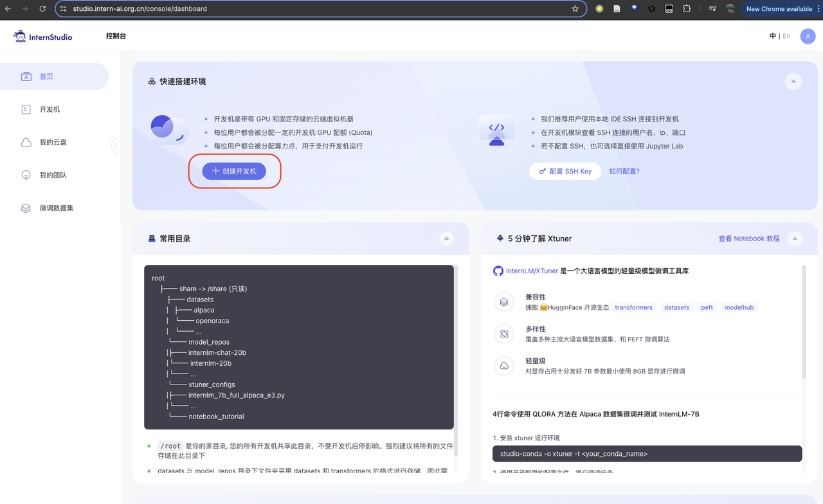Collapse the 快速搭建环境 panel
This screenshot has height=504, width=823.
pos(793,82)
